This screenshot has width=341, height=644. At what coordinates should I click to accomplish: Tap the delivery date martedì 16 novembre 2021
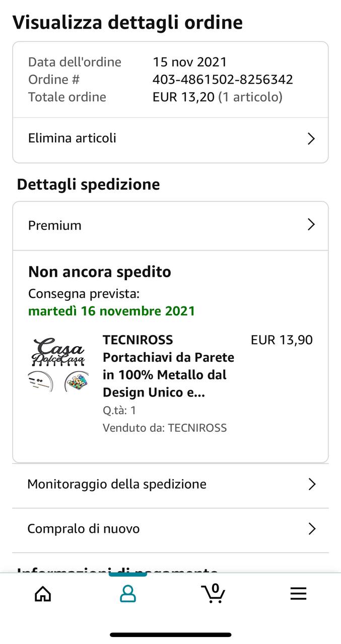click(x=111, y=311)
